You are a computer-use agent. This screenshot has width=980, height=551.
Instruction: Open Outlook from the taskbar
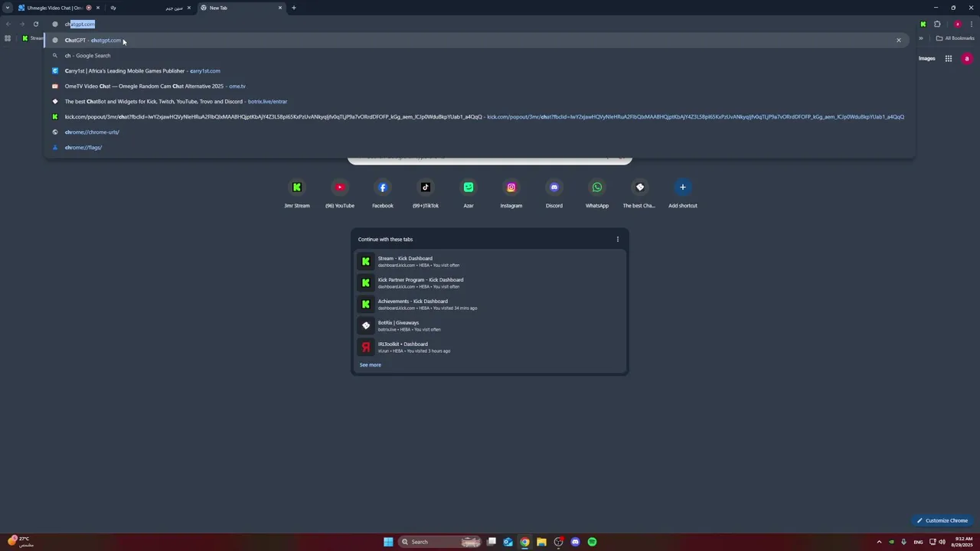[x=508, y=542]
